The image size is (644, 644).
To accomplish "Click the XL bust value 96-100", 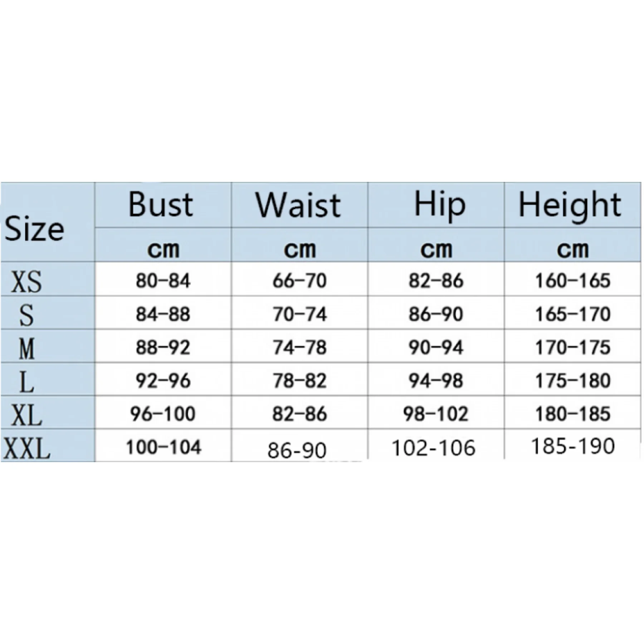I will tap(163, 414).
